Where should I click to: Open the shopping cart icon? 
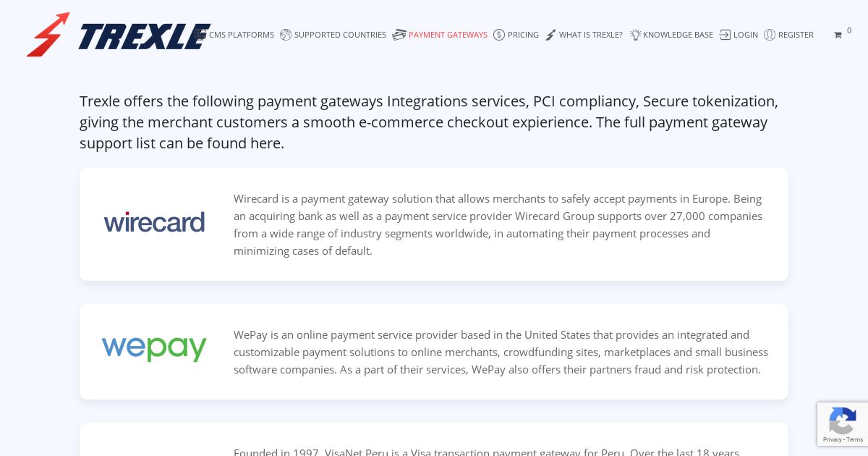point(838,35)
